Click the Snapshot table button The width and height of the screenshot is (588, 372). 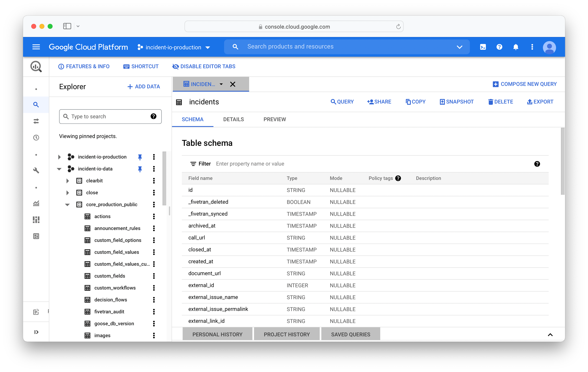point(456,102)
